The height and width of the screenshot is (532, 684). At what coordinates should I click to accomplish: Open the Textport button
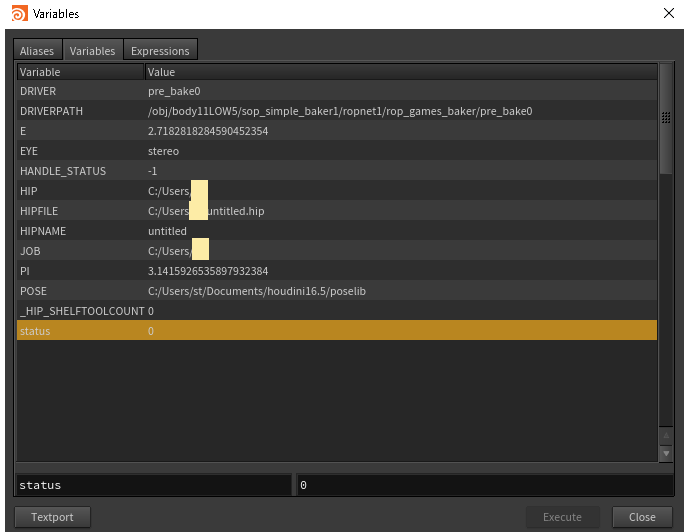tap(52, 517)
